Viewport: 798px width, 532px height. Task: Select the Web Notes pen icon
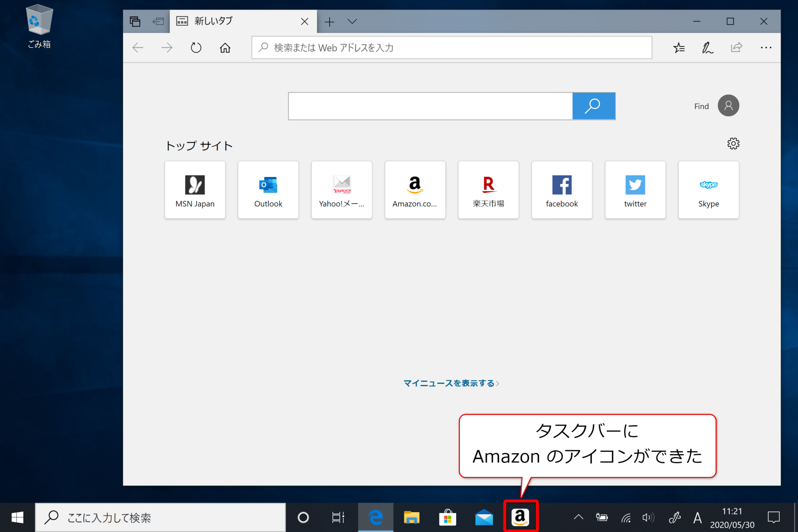(x=707, y=48)
